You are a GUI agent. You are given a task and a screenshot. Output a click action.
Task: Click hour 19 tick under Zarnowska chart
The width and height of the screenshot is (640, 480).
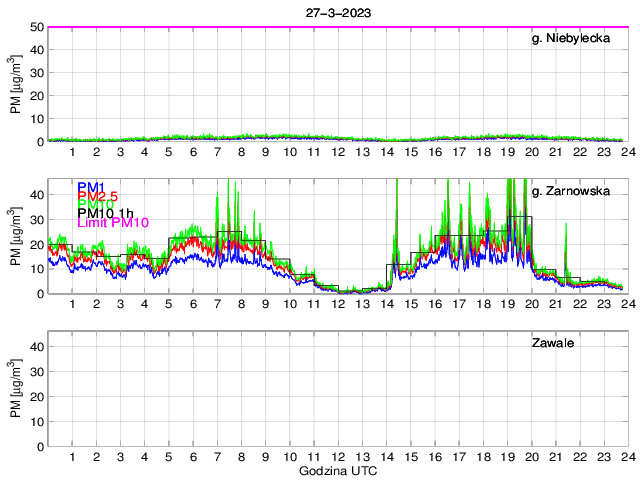click(x=507, y=304)
